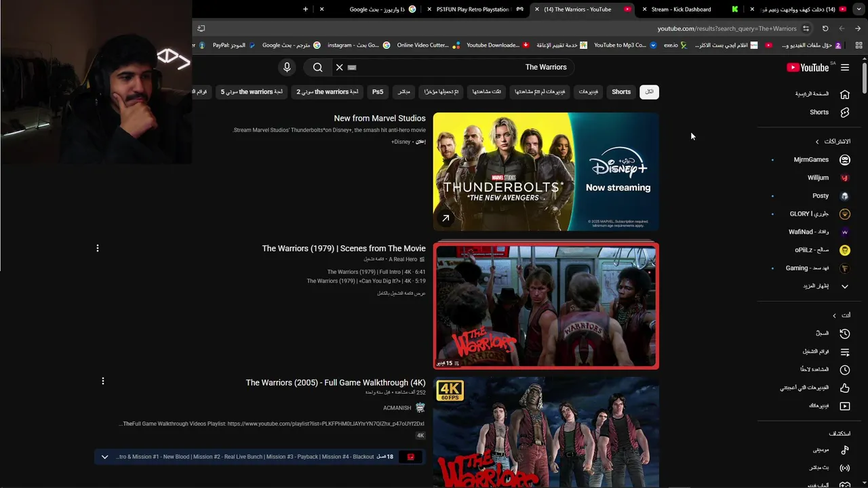The height and width of the screenshot is (488, 868).
Task: Open 'Can You Dig It?' 4K video entry
Action: tap(366, 281)
